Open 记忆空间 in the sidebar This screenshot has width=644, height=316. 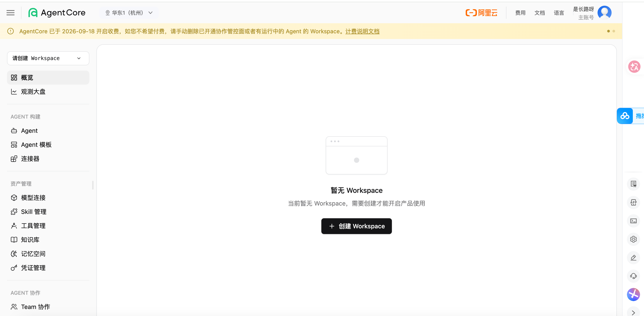point(48,254)
